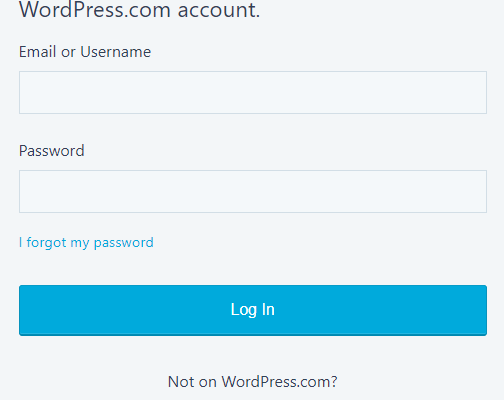Click the Password field label
The width and height of the screenshot is (504, 400).
[52, 151]
